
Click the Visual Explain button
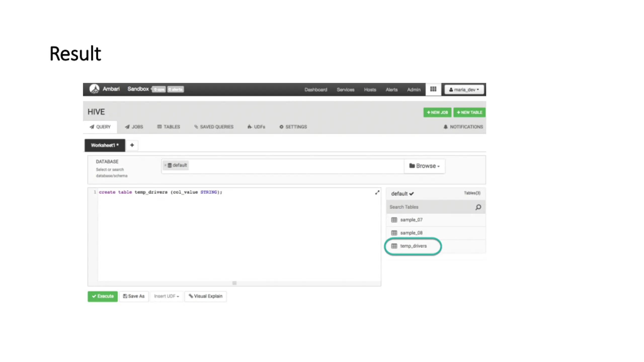[x=206, y=296]
